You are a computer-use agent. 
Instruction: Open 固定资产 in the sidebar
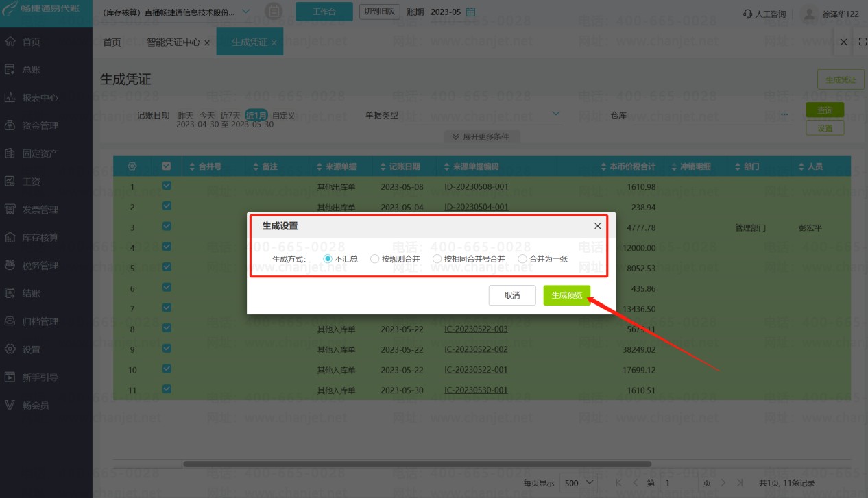click(x=40, y=153)
